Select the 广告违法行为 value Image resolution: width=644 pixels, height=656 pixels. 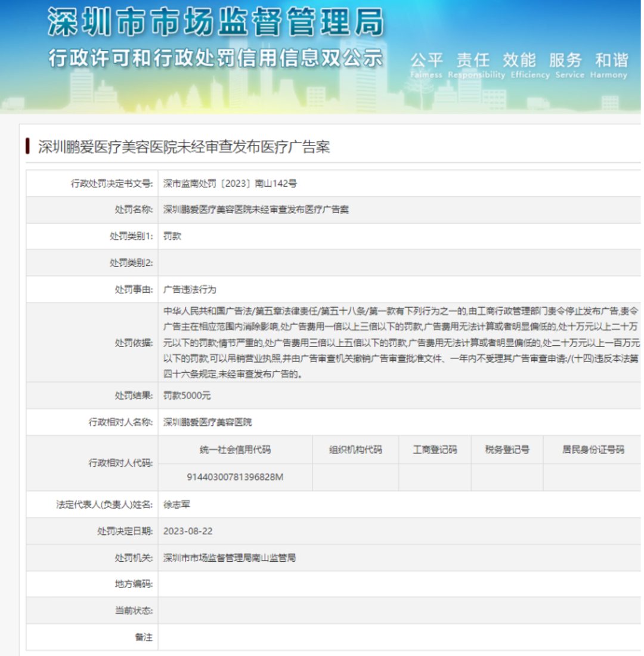pyautogui.click(x=190, y=289)
